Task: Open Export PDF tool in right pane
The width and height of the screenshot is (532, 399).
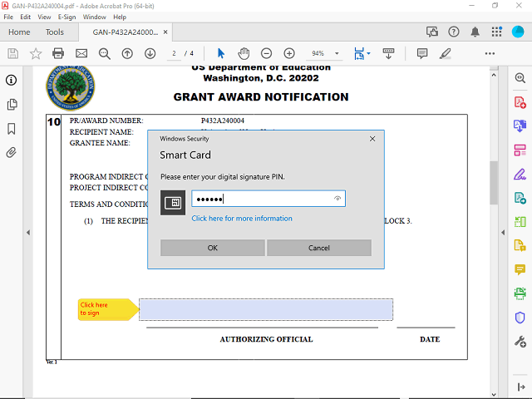Action: (520, 126)
